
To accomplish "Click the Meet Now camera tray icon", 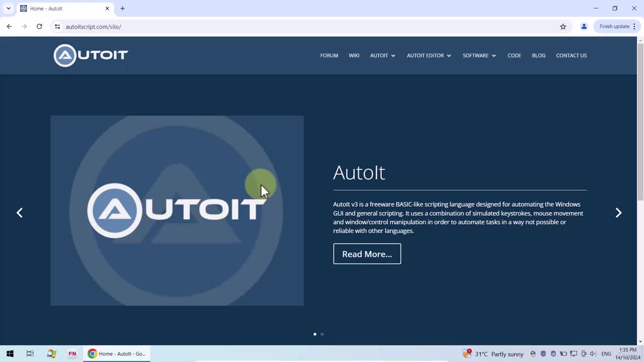I will [584, 354].
